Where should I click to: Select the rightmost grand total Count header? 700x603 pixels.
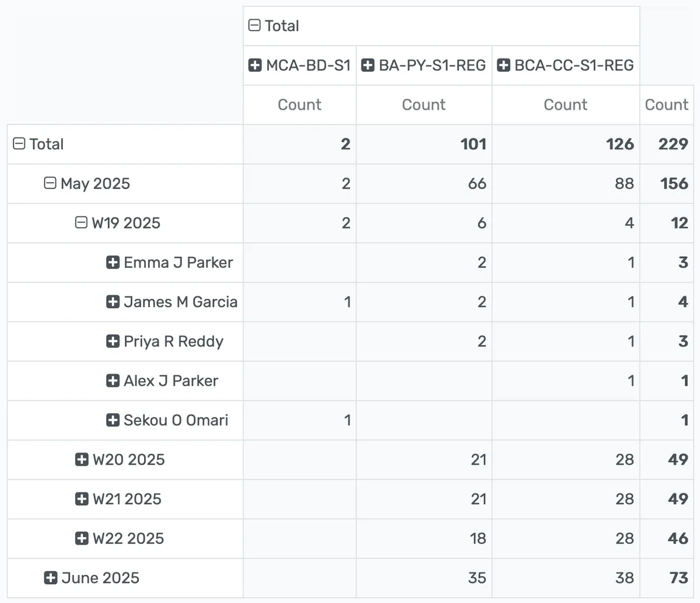point(666,105)
